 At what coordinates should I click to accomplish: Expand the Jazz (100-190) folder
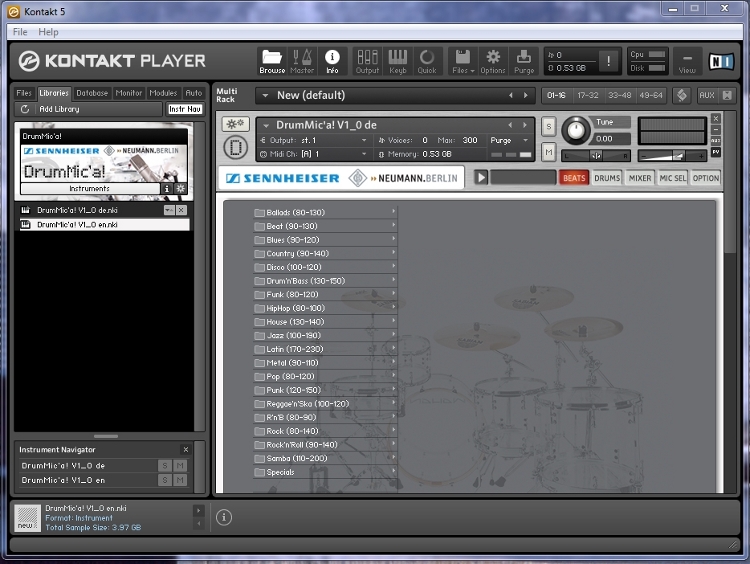[325, 335]
